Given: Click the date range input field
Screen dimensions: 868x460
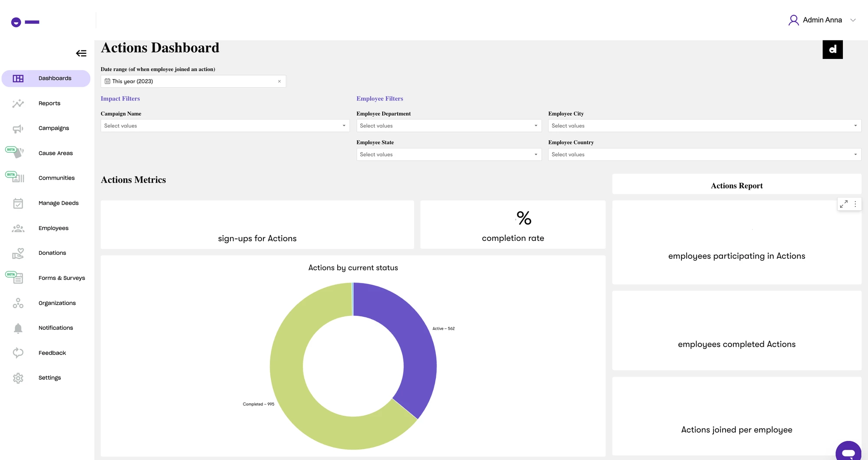Looking at the screenshot, I should (x=193, y=81).
